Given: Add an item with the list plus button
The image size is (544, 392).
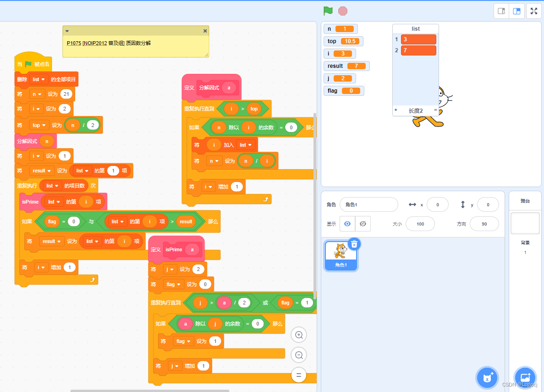Looking at the screenshot, I should click(396, 110).
